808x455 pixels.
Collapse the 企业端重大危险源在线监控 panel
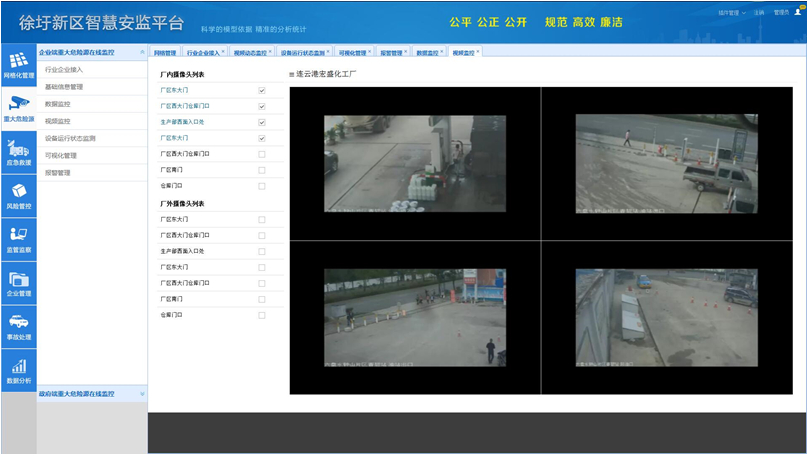click(x=142, y=52)
